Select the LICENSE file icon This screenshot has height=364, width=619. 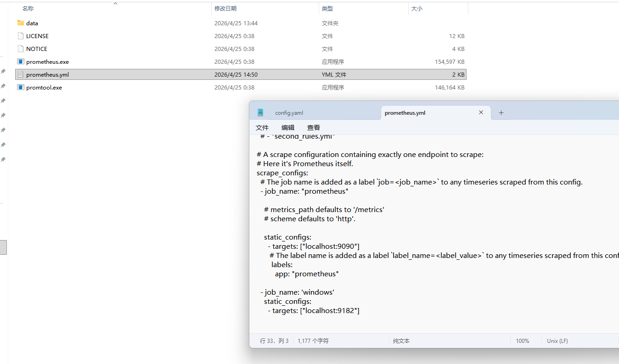click(x=20, y=36)
